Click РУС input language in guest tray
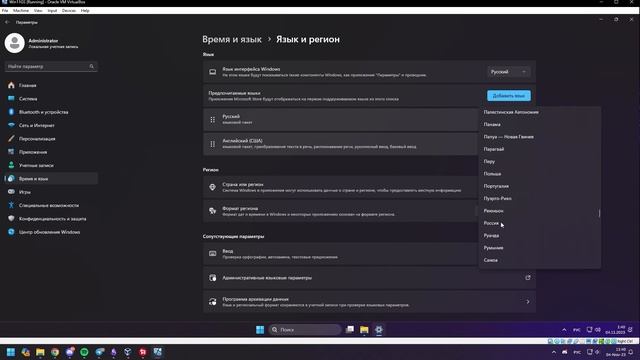The height and width of the screenshot is (360, 640). 577,330
